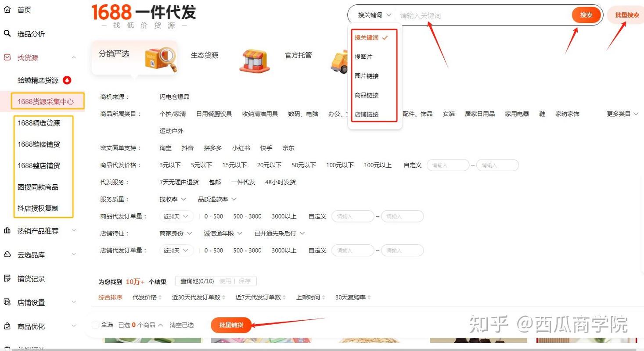Viewport: 644px width, 351px height.
Task: Open the 已开通先采后付 dropdown
Action: (279, 233)
